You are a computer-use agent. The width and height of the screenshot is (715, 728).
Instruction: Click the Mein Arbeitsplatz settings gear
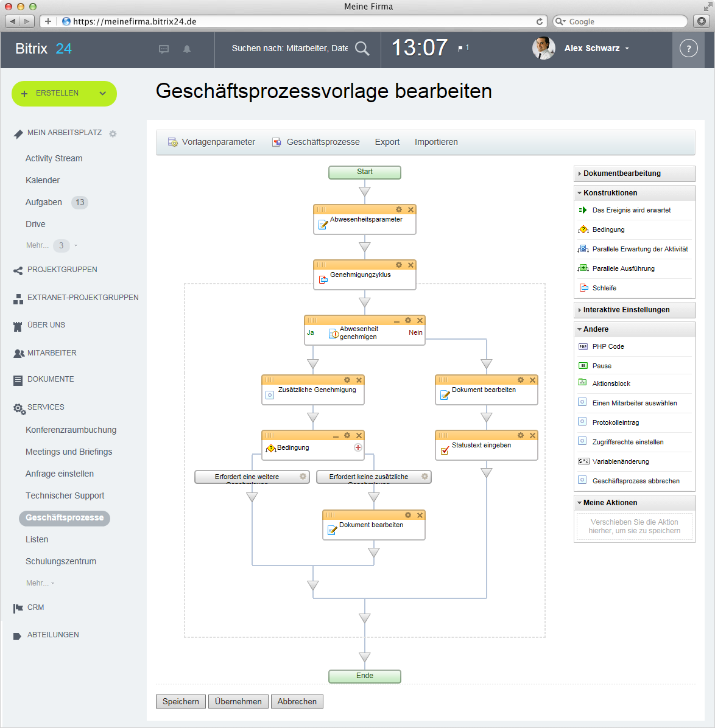coord(113,134)
